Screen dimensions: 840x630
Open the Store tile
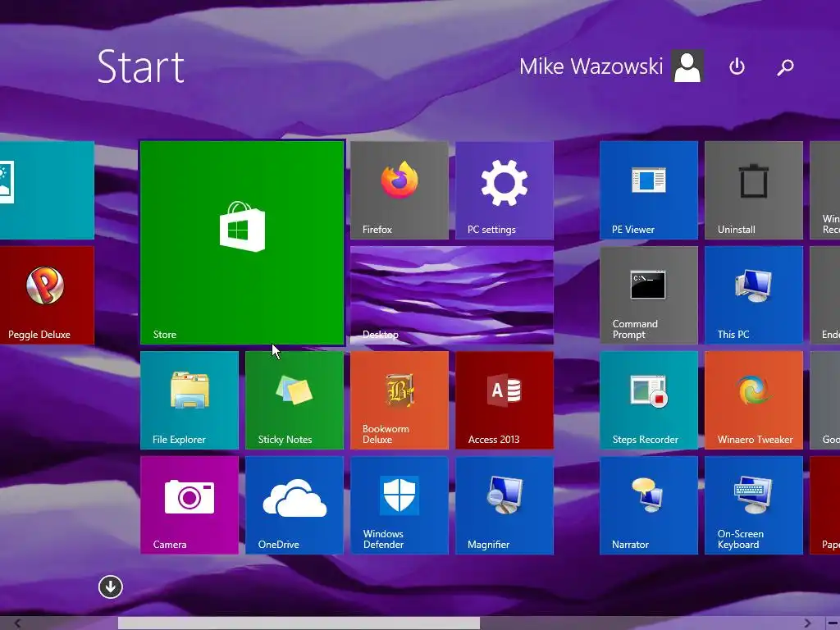(242, 242)
